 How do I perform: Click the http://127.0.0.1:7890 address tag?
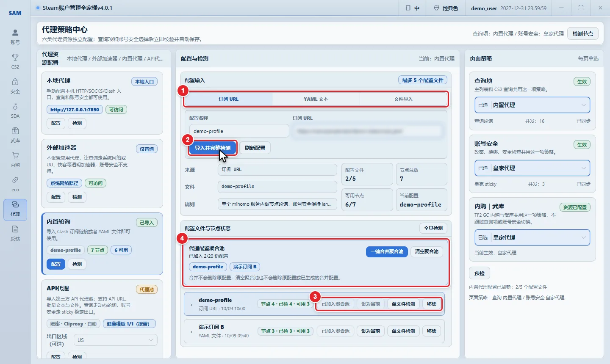[75, 110]
